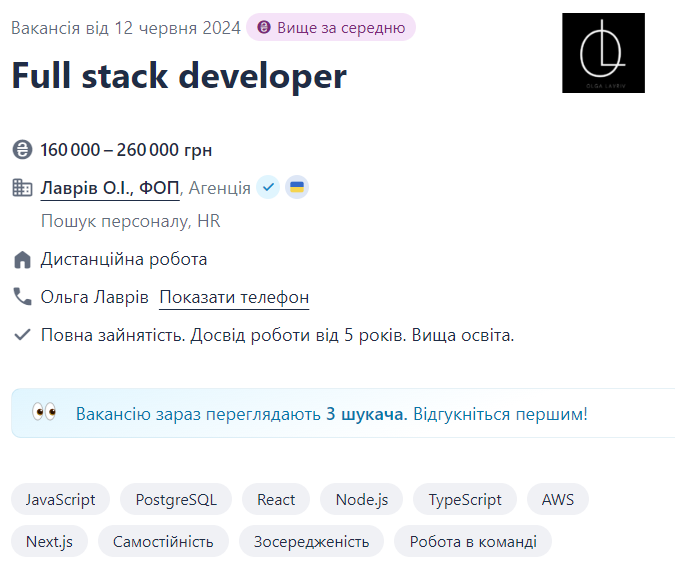
Task: Click the home icon beside Дистанційна робота
Action: pos(22,260)
